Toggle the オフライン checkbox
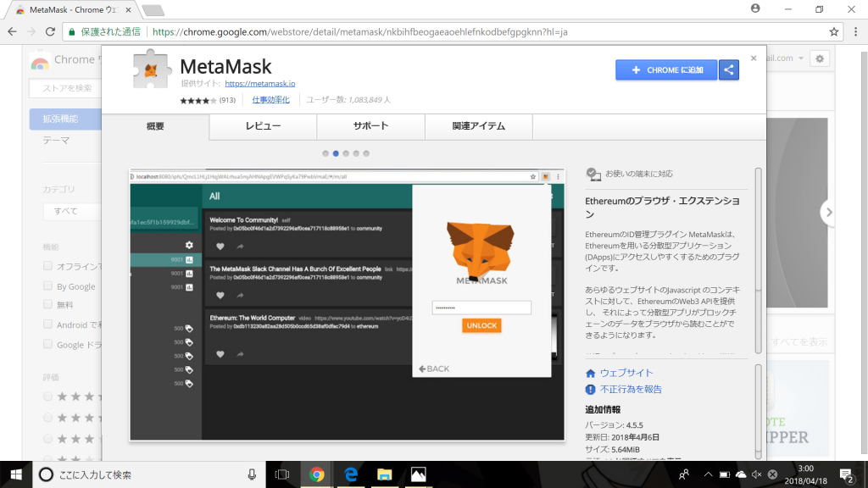Image resolution: width=868 pixels, height=488 pixels. (47, 266)
